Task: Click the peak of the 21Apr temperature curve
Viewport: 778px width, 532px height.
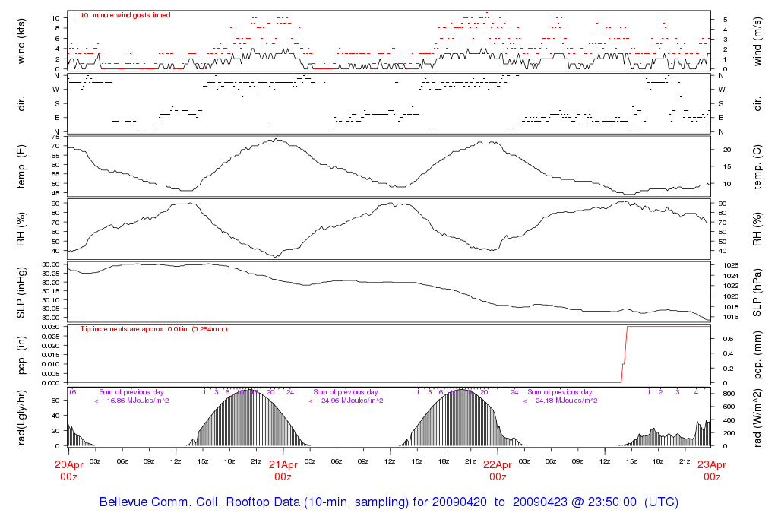Action: (274, 139)
